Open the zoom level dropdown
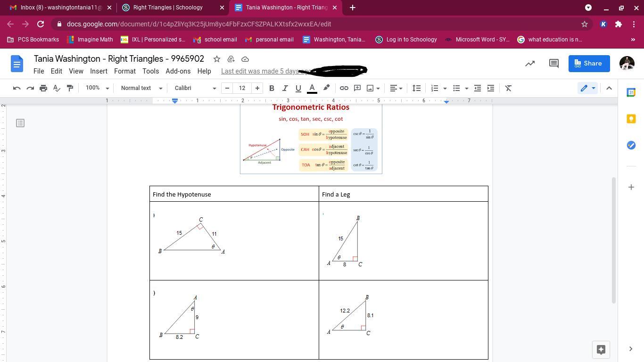The height and width of the screenshot is (362, 644). [97, 88]
